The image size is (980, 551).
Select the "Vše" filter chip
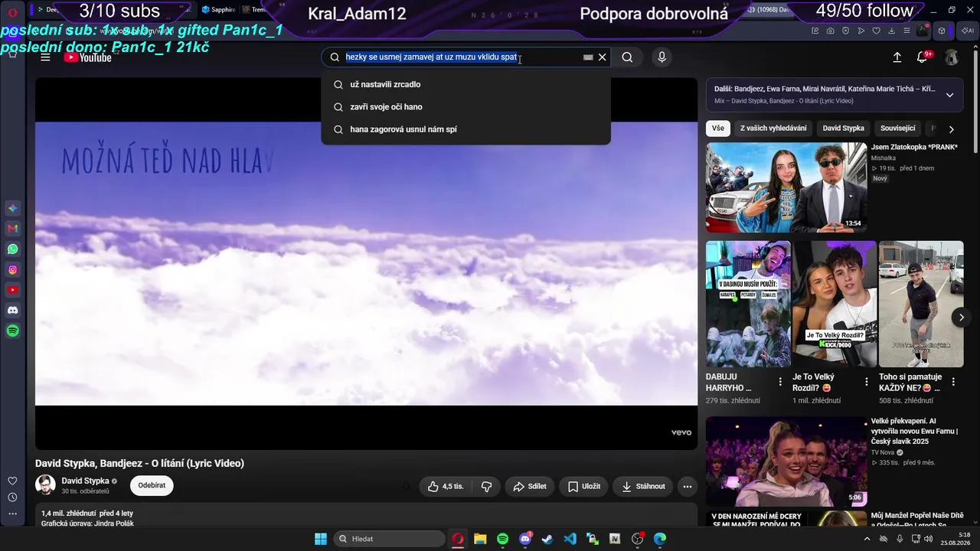click(717, 129)
